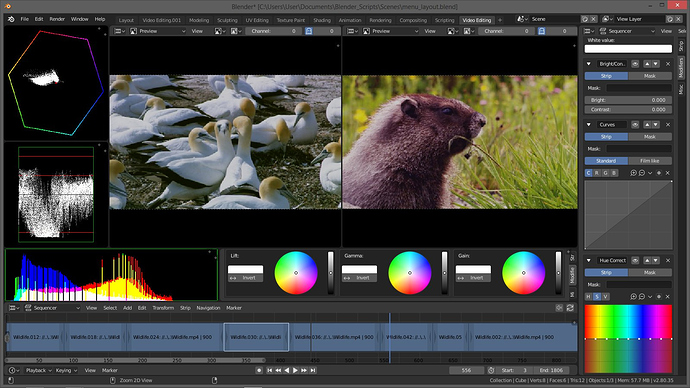Screen dimensions: 690x388
Task: Zoom in on the Hue Correct curve
Action: click(x=633, y=296)
